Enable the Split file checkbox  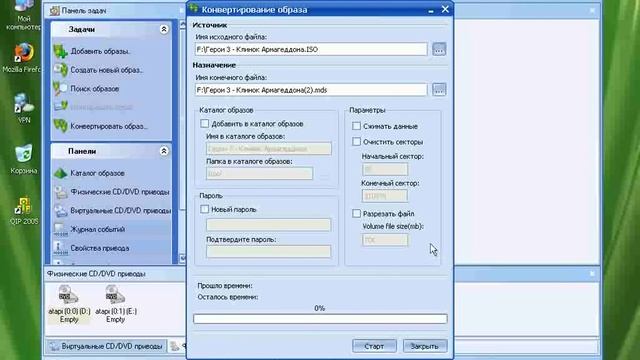coord(356,213)
